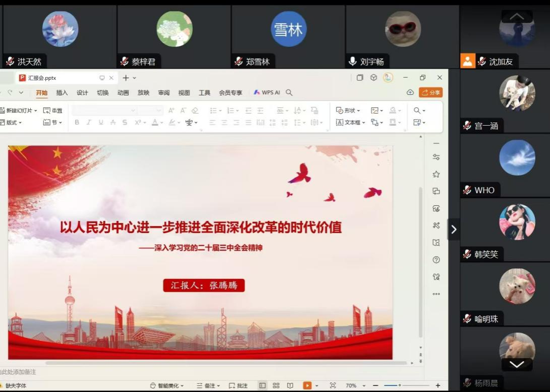Click the WPS AI button
The width and height of the screenshot is (550, 392).
(267, 93)
